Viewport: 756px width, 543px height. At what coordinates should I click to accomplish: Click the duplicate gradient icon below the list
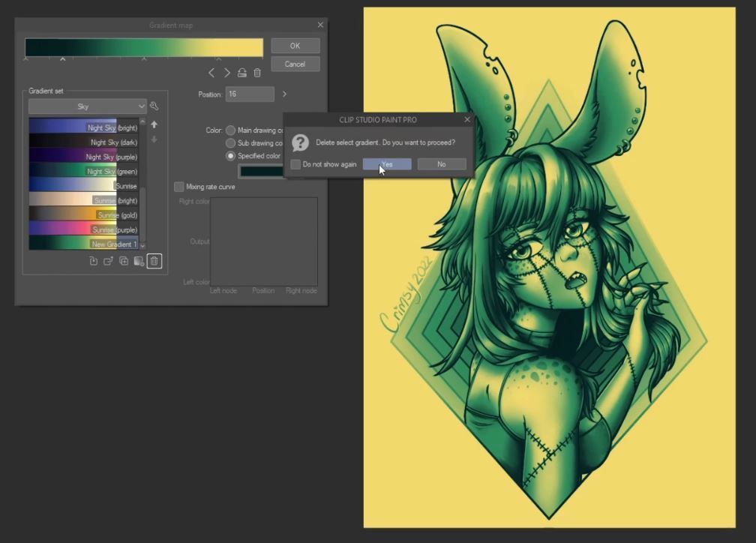(124, 261)
